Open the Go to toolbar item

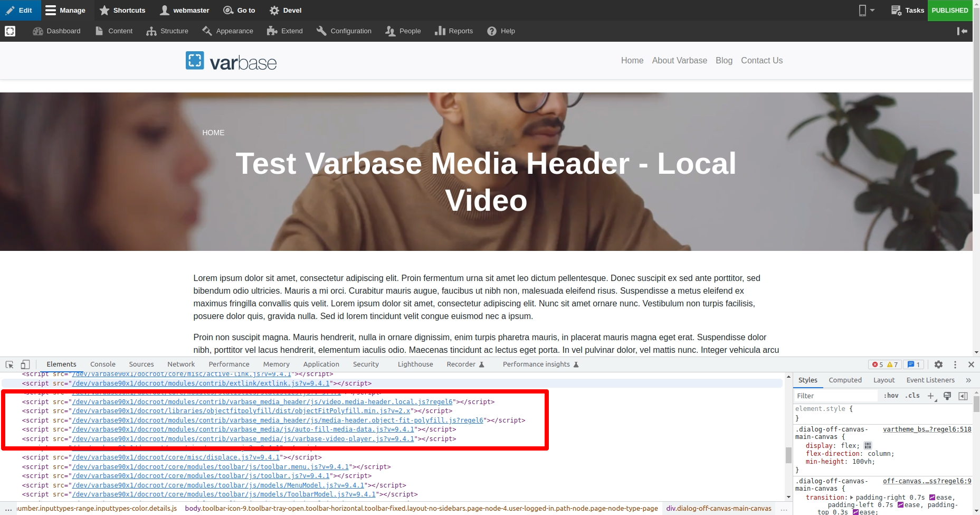pos(239,10)
